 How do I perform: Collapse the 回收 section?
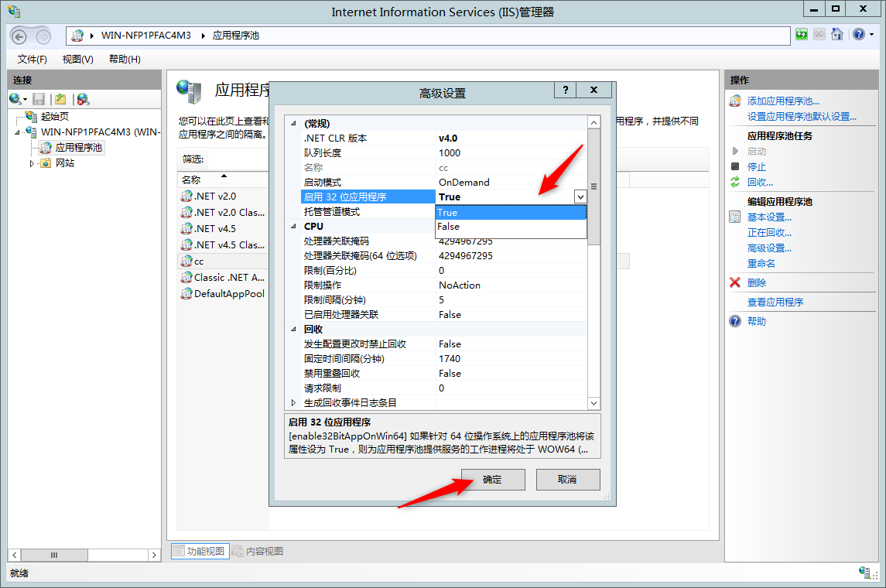pos(293,330)
